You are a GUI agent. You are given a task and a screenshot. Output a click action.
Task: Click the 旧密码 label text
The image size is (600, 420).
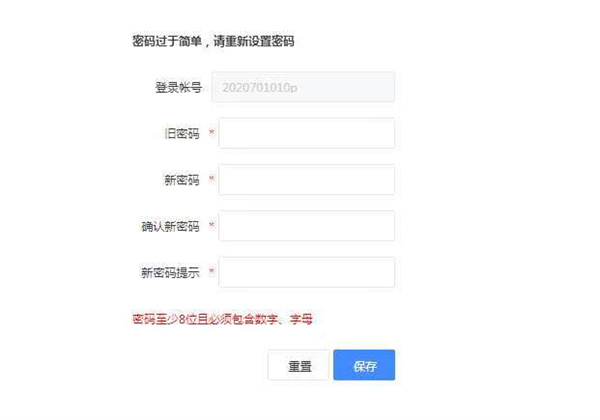click(182, 133)
